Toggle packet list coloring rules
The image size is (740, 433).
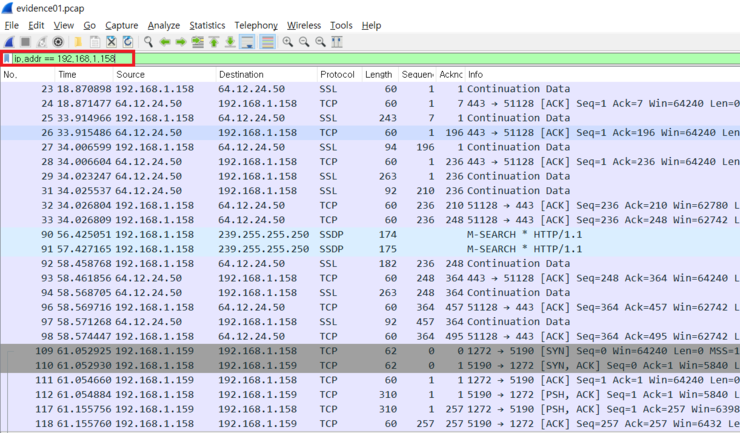(268, 42)
